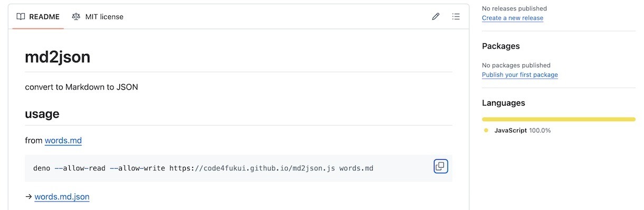Image resolution: width=644 pixels, height=210 pixels.
Task: Click the JavaScript 100.0% language label
Action: 523,130
